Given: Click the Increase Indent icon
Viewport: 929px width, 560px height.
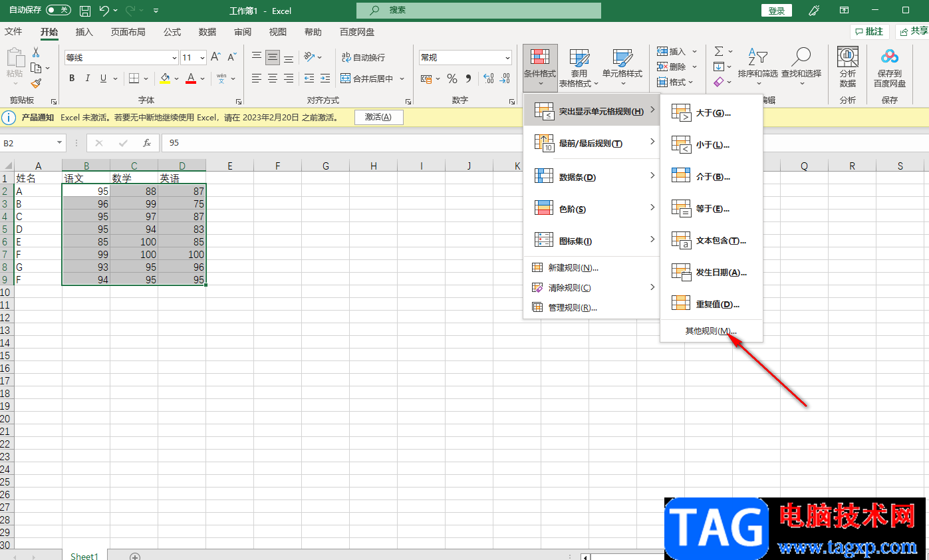Looking at the screenshot, I should click(x=325, y=78).
